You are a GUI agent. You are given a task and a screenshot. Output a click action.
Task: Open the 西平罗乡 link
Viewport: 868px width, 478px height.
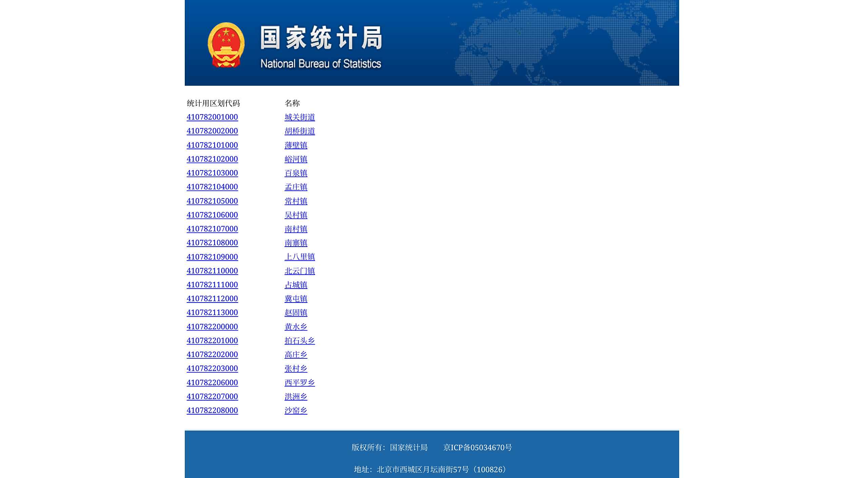click(300, 383)
